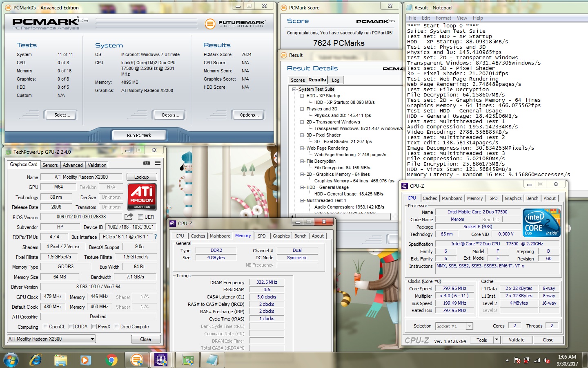Viewport: 588px width, 368px height.
Task: Open the Tools dropdown arrow in CPU-Z
Action: (497, 340)
